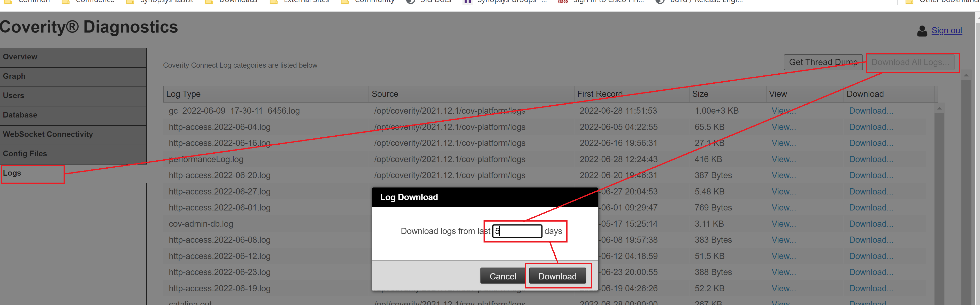Image resolution: width=980 pixels, height=305 pixels.
Task: Cancel the Log Download dialog
Action: click(503, 277)
